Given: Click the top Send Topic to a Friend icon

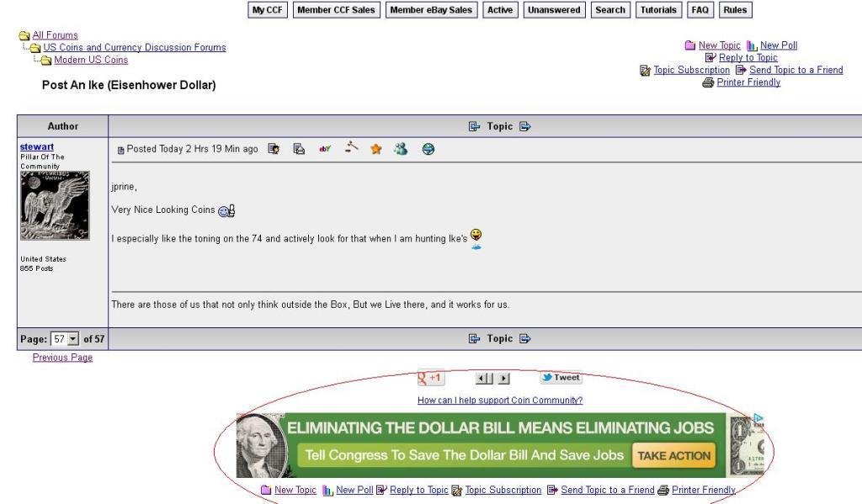Looking at the screenshot, I should point(741,70).
